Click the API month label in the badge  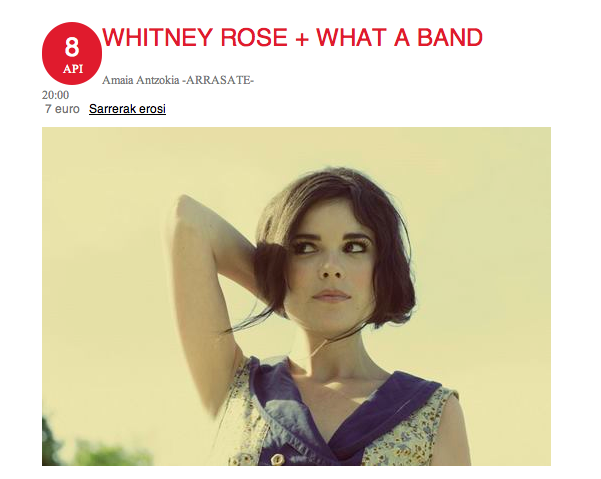coord(73,69)
